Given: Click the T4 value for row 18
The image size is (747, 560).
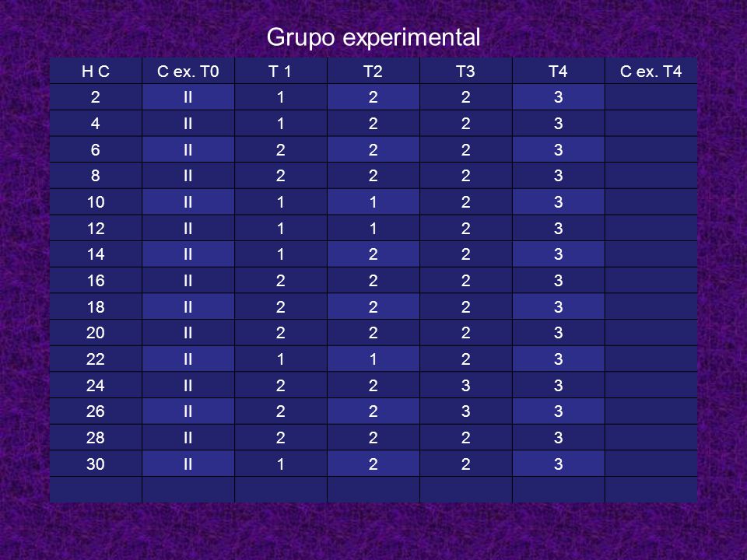Looking at the screenshot, I should tap(559, 306).
